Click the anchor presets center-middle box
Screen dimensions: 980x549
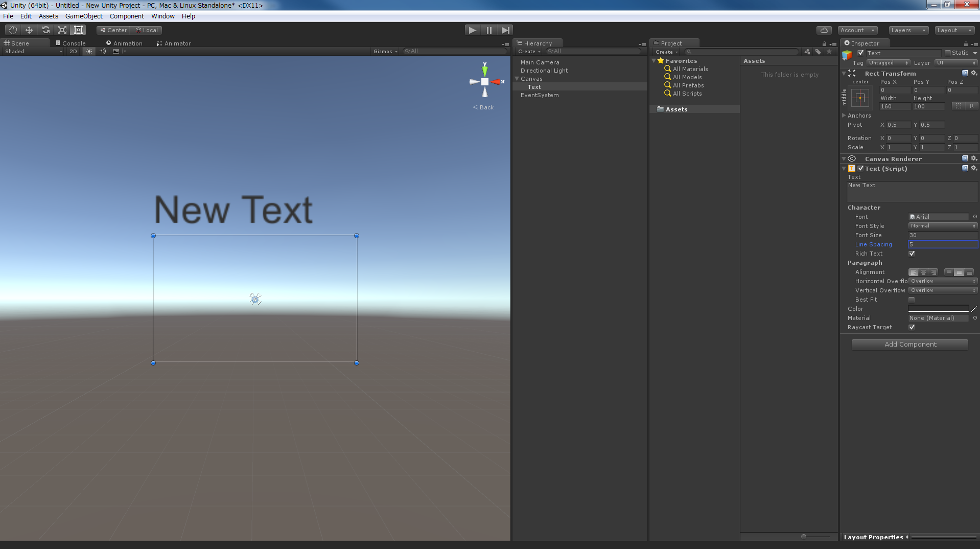pyautogui.click(x=860, y=98)
